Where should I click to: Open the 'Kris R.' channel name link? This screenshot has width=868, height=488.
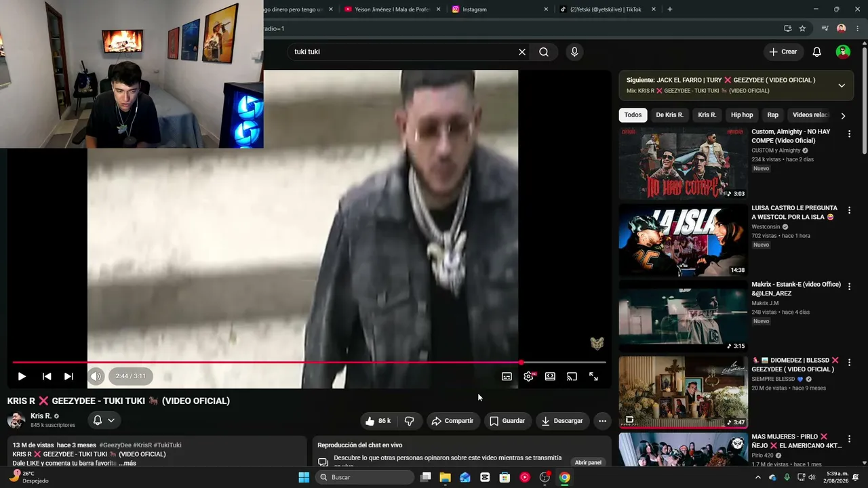pyautogui.click(x=41, y=416)
